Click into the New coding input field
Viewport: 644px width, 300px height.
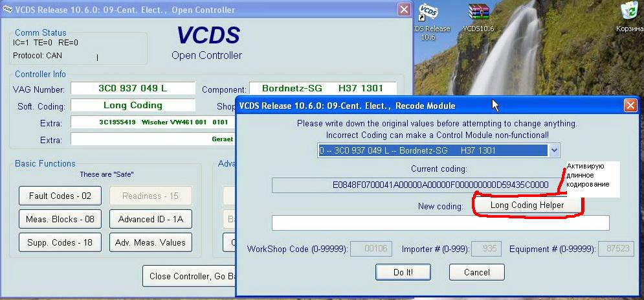440,223
